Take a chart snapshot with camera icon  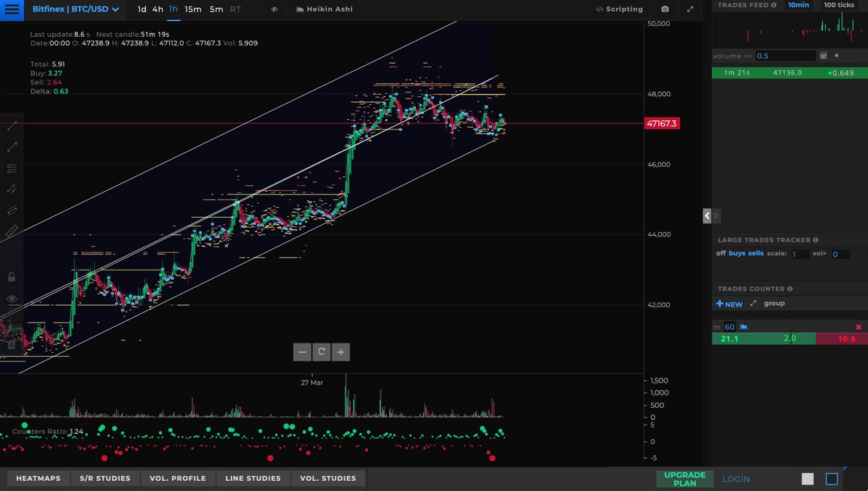click(x=665, y=9)
